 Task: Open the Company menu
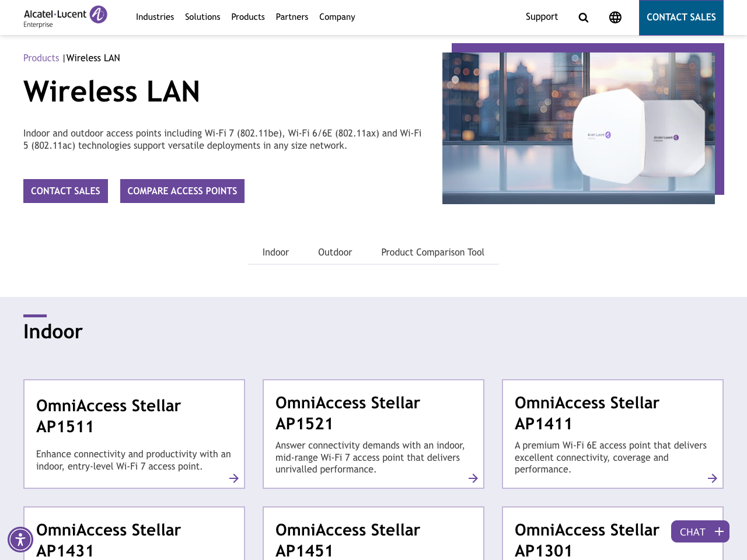(x=337, y=17)
